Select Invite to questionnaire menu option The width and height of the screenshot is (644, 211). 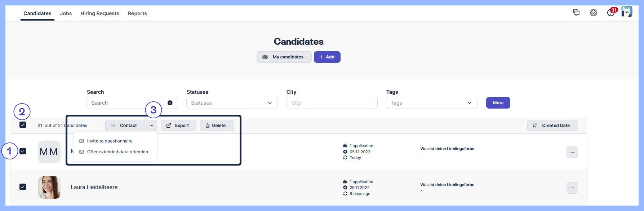tap(110, 141)
